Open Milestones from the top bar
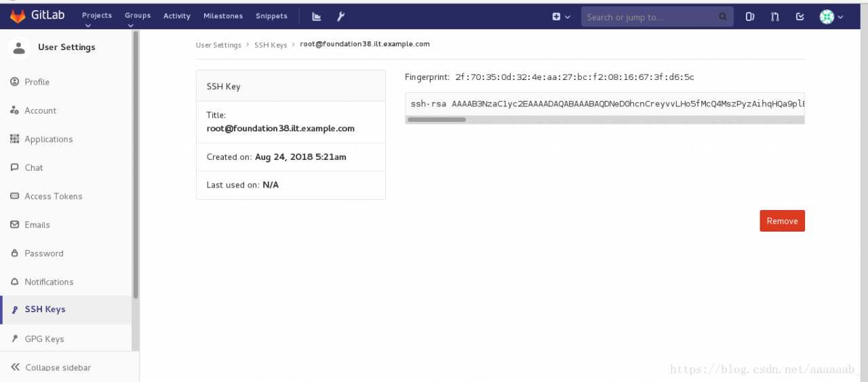Screen dimensions: 868x382 pyautogui.click(x=223, y=16)
